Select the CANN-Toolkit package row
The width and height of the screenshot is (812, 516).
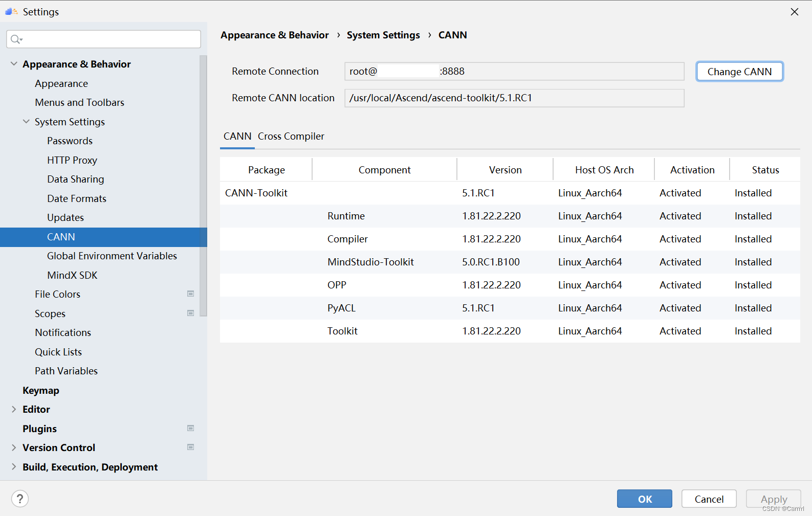point(510,193)
